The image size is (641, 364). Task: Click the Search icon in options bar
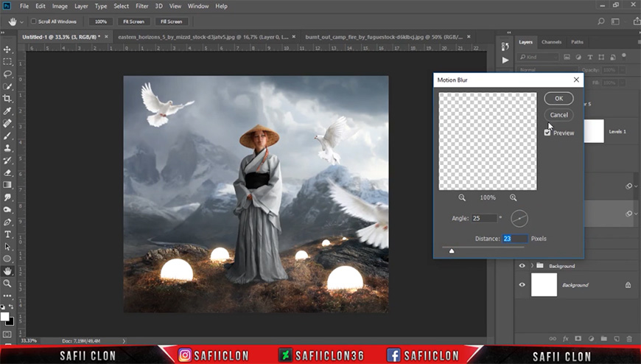(x=601, y=21)
